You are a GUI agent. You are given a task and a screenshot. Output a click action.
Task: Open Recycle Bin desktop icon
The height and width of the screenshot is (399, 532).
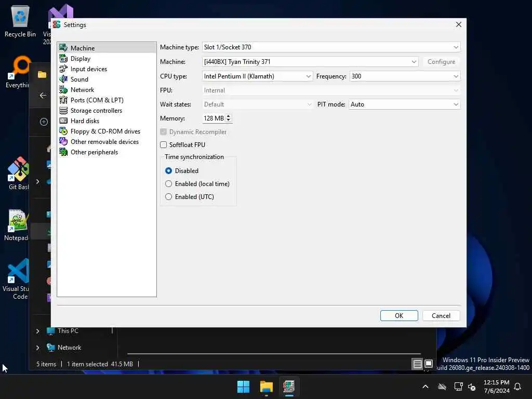[20, 21]
